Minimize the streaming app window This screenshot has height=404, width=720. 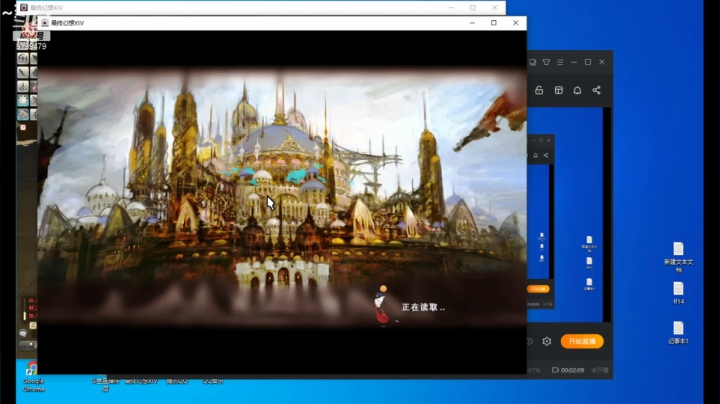pos(574,62)
